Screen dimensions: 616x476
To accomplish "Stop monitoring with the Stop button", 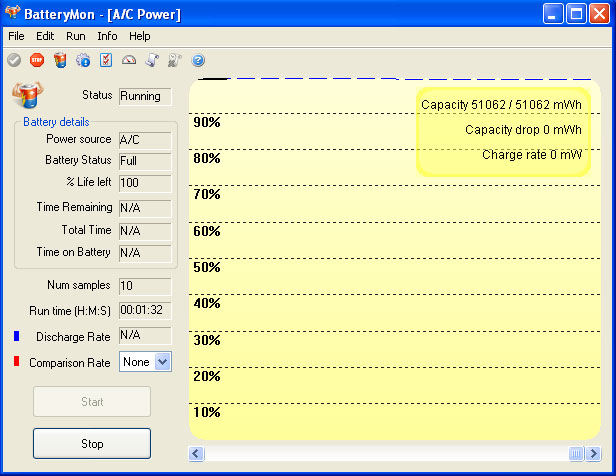I will (x=92, y=443).
